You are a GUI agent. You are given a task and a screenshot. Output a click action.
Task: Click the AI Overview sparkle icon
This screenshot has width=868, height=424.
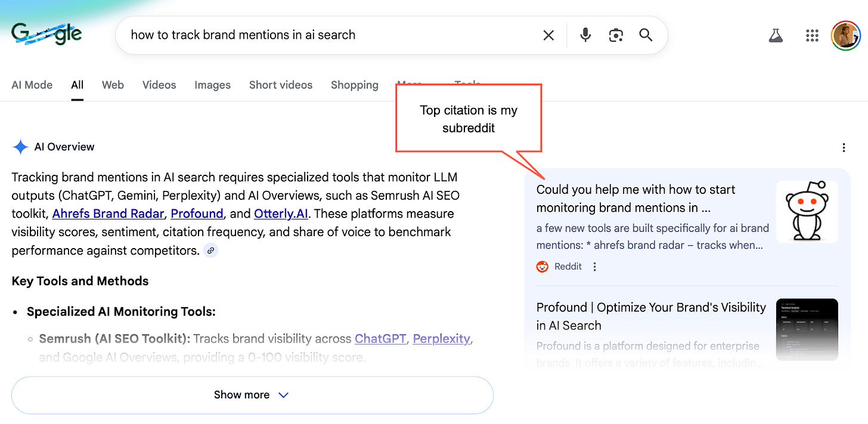pyautogui.click(x=20, y=147)
